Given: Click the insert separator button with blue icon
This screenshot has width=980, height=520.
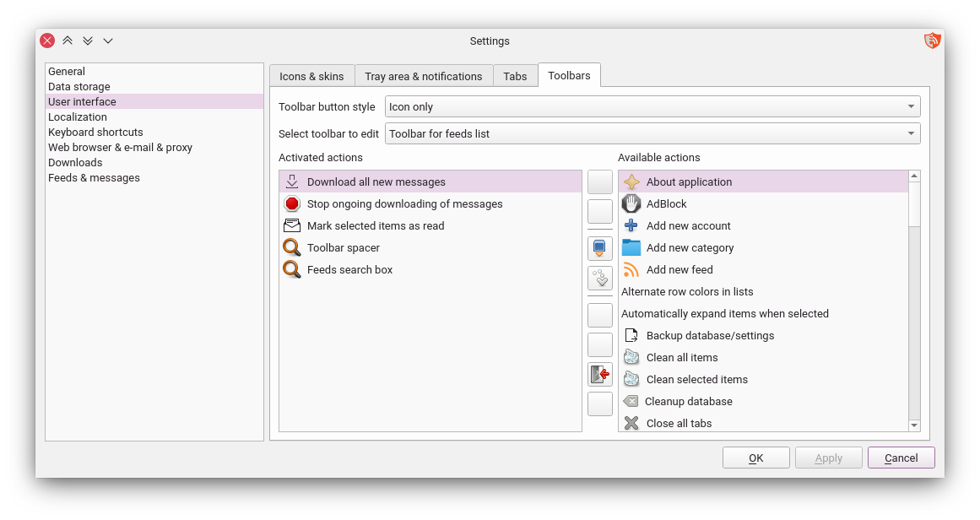Looking at the screenshot, I should [600, 248].
